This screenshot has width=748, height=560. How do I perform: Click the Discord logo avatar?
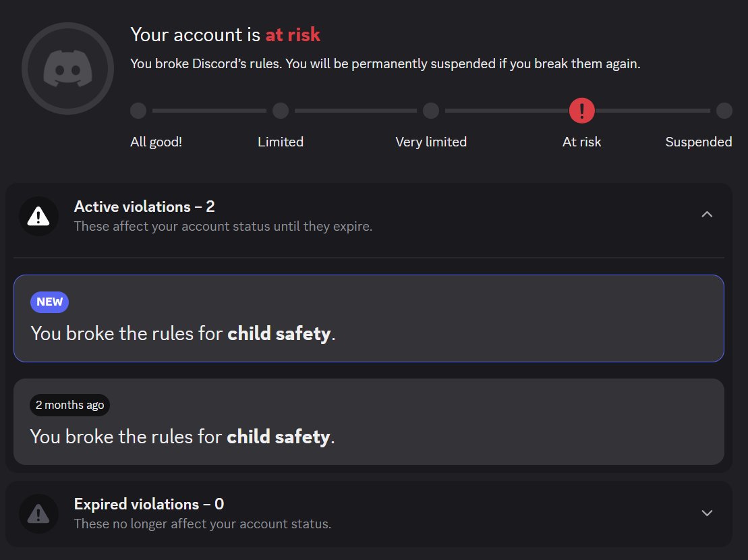(67, 69)
